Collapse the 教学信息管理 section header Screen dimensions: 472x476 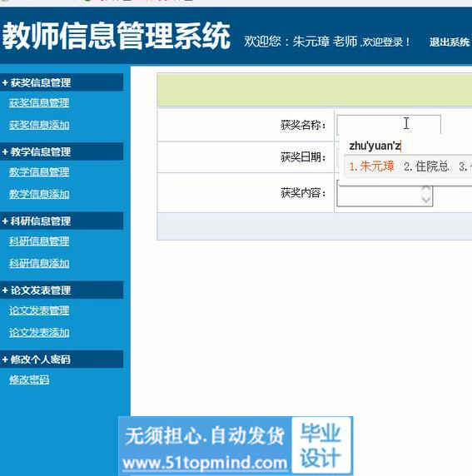point(62,151)
